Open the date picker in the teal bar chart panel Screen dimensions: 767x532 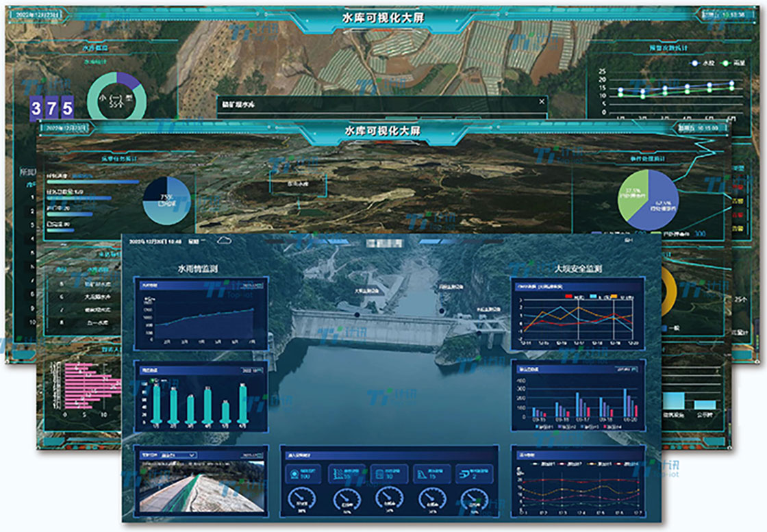tap(252, 370)
